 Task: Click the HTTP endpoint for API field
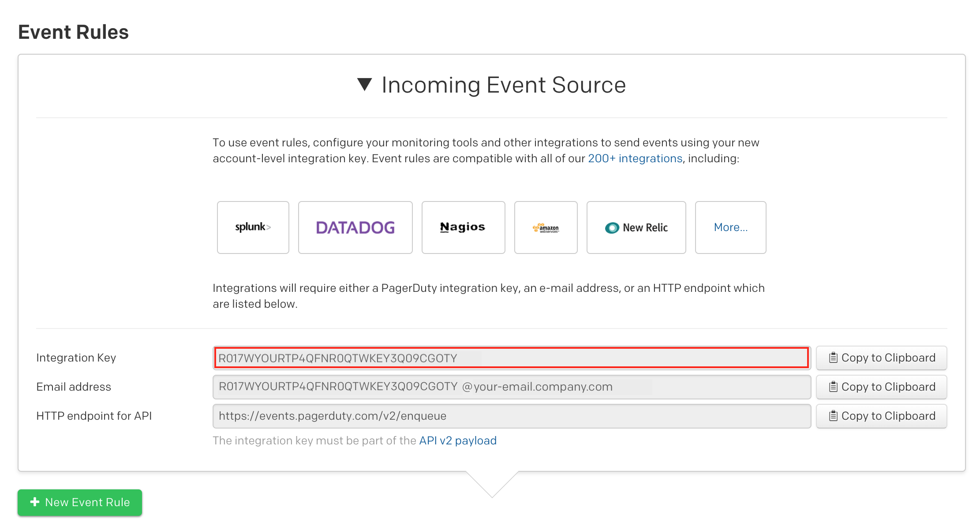pyautogui.click(x=511, y=416)
